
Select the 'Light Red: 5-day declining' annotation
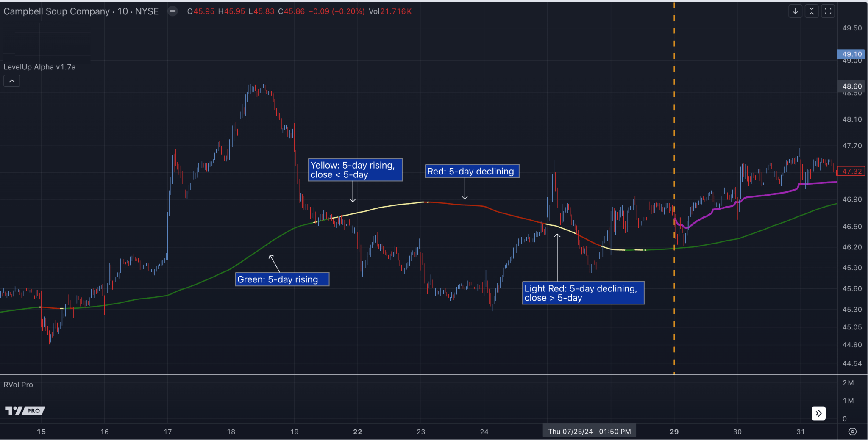(583, 293)
